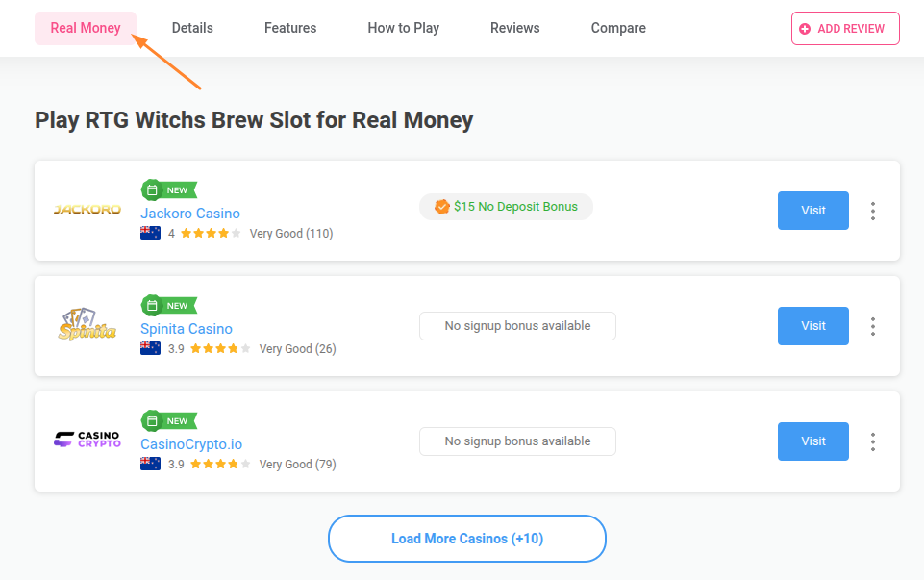Open the Jackoro Casino name link

190,214
